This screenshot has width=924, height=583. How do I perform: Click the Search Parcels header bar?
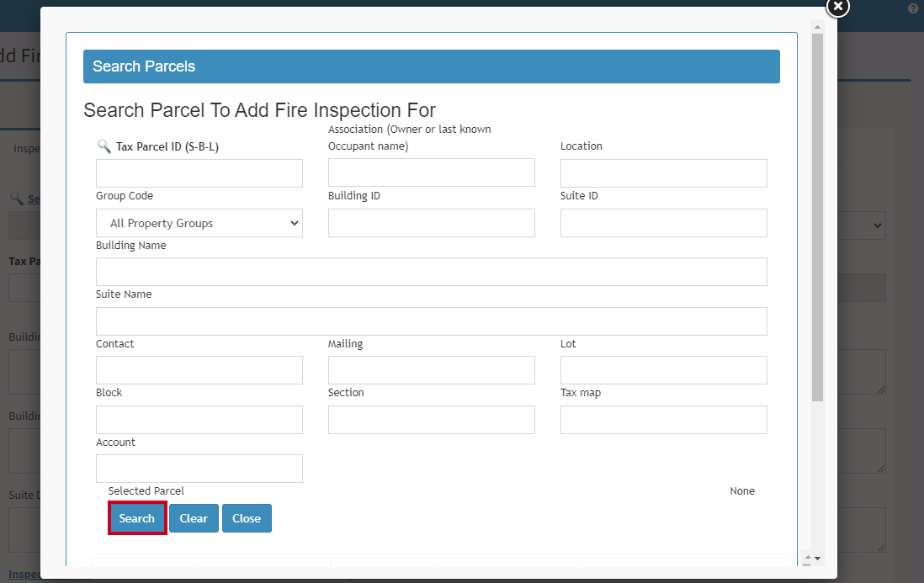tap(432, 66)
